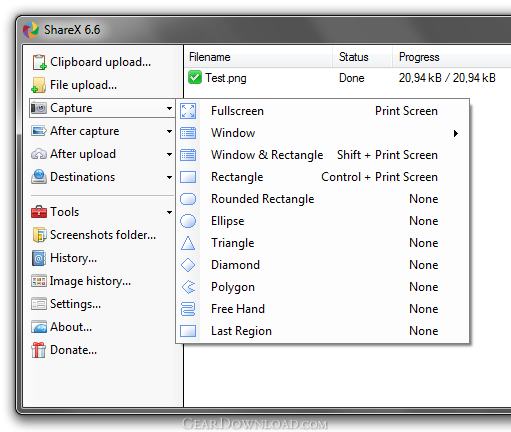Image resolution: width=511 pixels, height=432 pixels.
Task: Choose Rectangle capture menu entry
Action: click(323, 177)
